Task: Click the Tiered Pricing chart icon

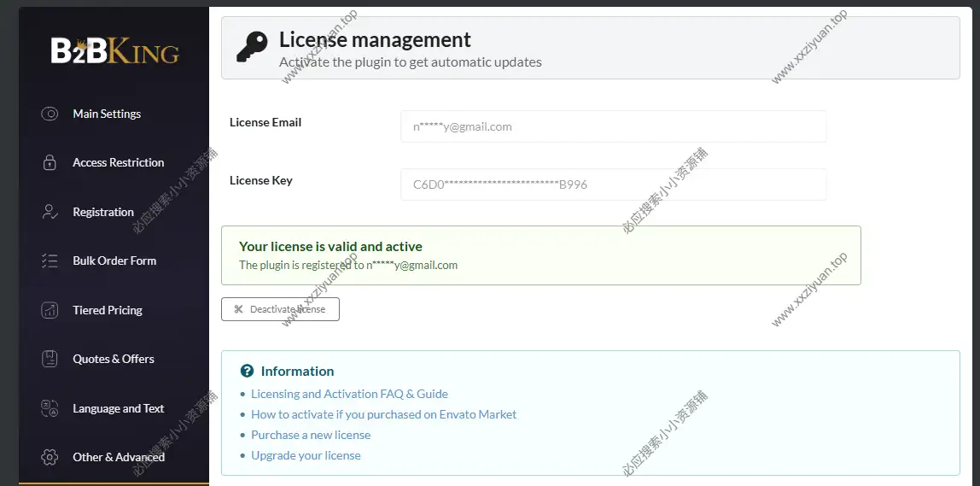Action: tap(50, 310)
